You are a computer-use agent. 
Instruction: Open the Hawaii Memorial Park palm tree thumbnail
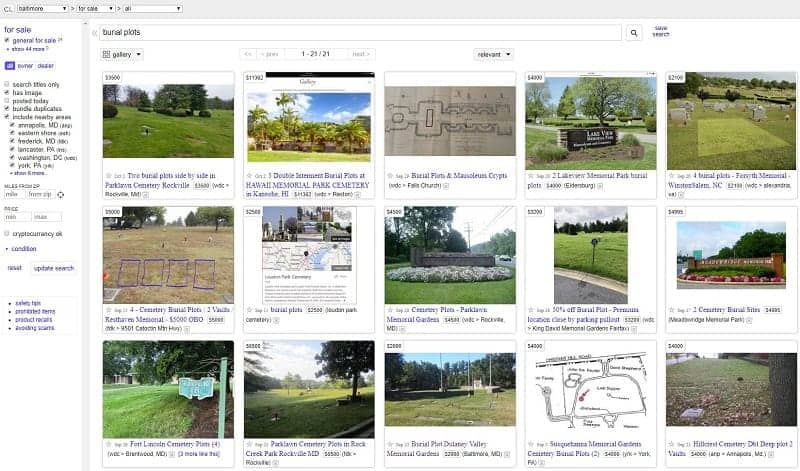[309, 125]
